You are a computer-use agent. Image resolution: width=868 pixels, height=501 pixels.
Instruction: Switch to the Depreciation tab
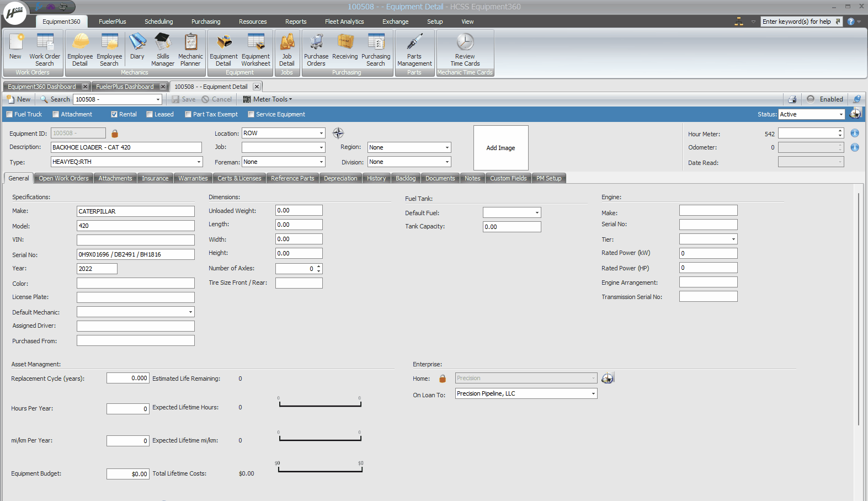coord(340,178)
